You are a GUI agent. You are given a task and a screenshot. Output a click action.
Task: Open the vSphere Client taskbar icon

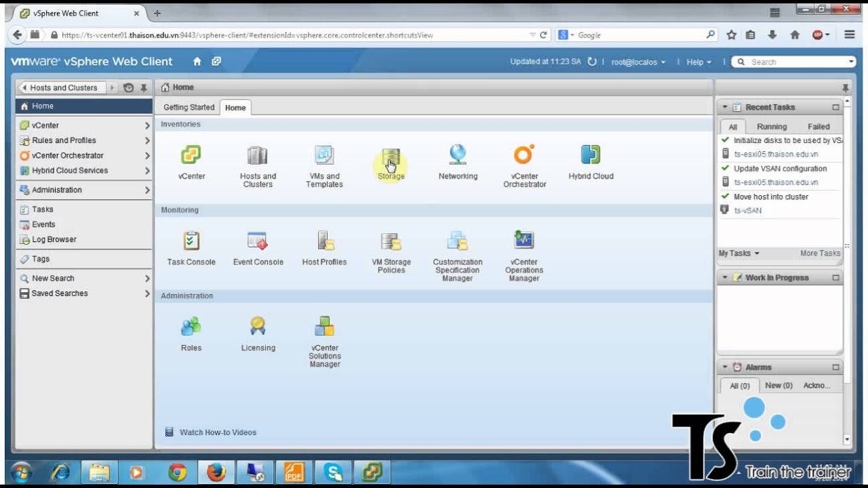[x=372, y=472]
